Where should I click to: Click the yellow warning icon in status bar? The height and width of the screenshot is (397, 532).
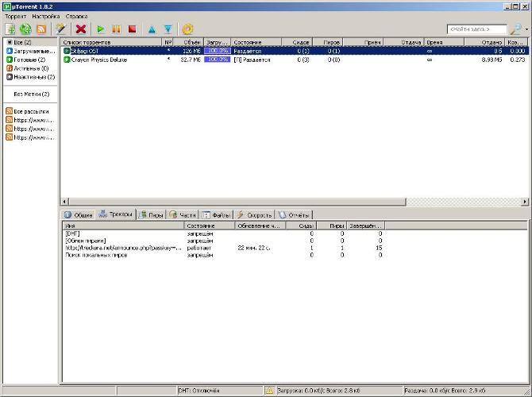point(269,391)
